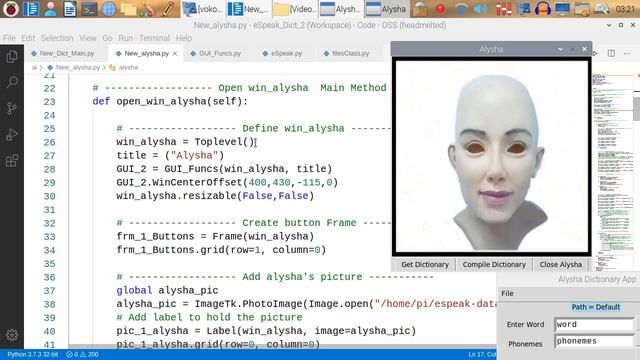Switch to filesClass.py tab
Screen dimensions: 640x360
(350, 53)
